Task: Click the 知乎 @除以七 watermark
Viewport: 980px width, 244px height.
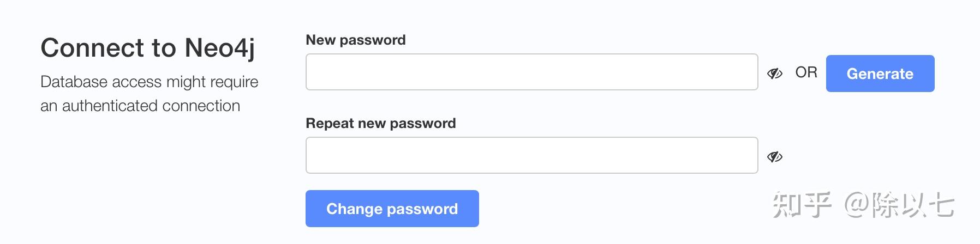Action: (x=863, y=205)
